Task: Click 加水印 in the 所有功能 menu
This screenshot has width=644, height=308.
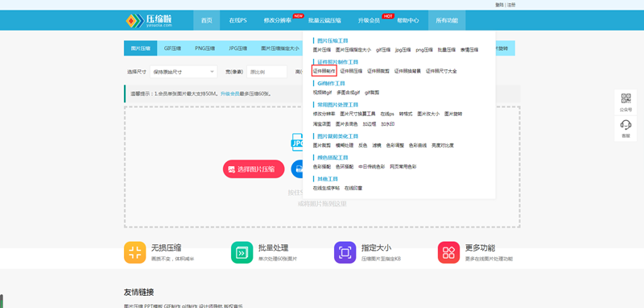Action: tap(387, 124)
